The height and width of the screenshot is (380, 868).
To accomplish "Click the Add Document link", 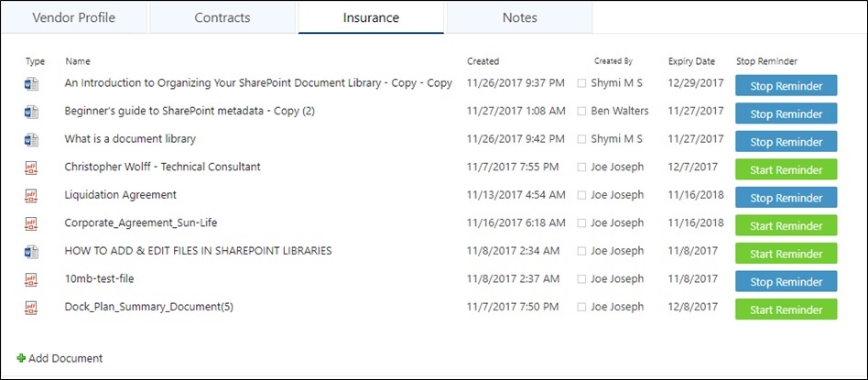I will point(65,358).
